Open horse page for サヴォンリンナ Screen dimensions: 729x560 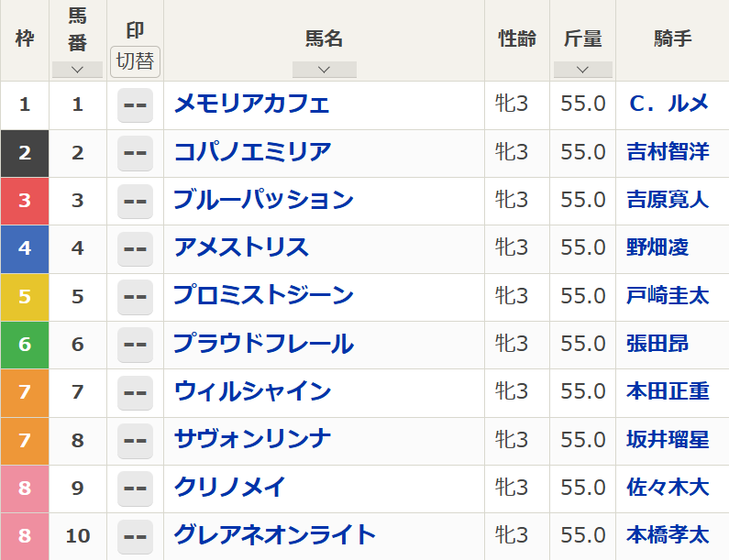252,439
